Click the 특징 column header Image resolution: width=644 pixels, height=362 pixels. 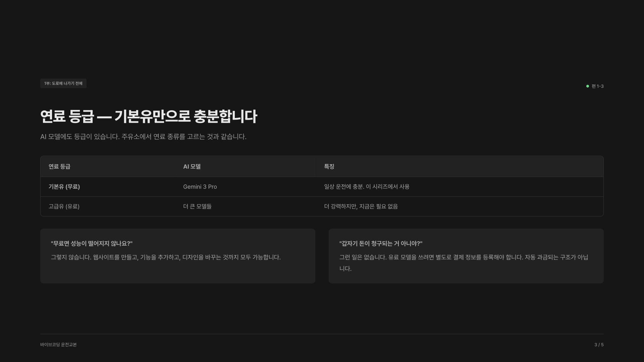click(329, 166)
